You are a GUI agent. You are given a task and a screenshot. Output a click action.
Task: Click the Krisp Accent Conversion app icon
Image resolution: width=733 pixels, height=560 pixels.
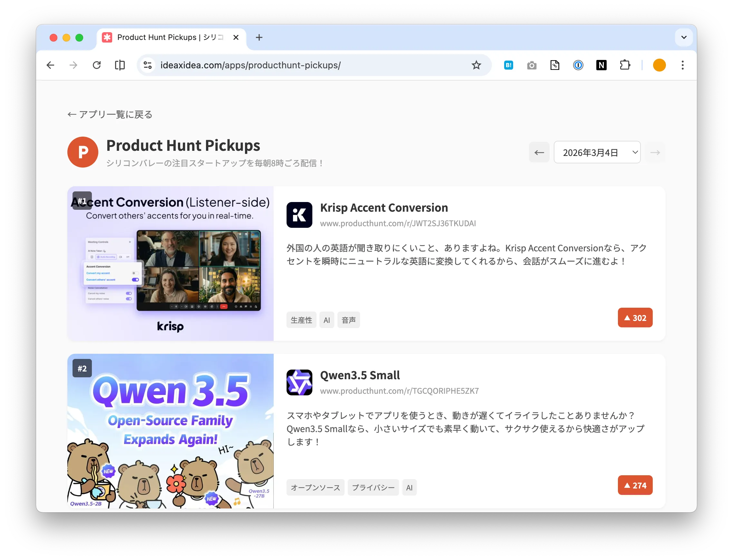point(299,215)
